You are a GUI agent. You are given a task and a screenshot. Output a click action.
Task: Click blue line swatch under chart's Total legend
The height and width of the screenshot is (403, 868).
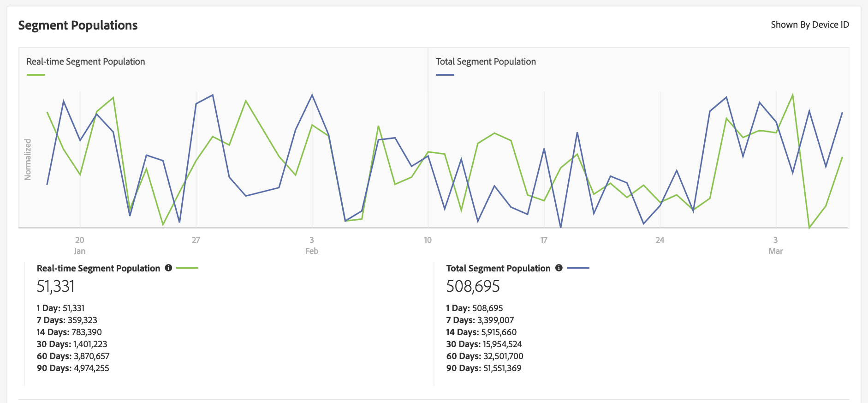pyautogui.click(x=445, y=74)
